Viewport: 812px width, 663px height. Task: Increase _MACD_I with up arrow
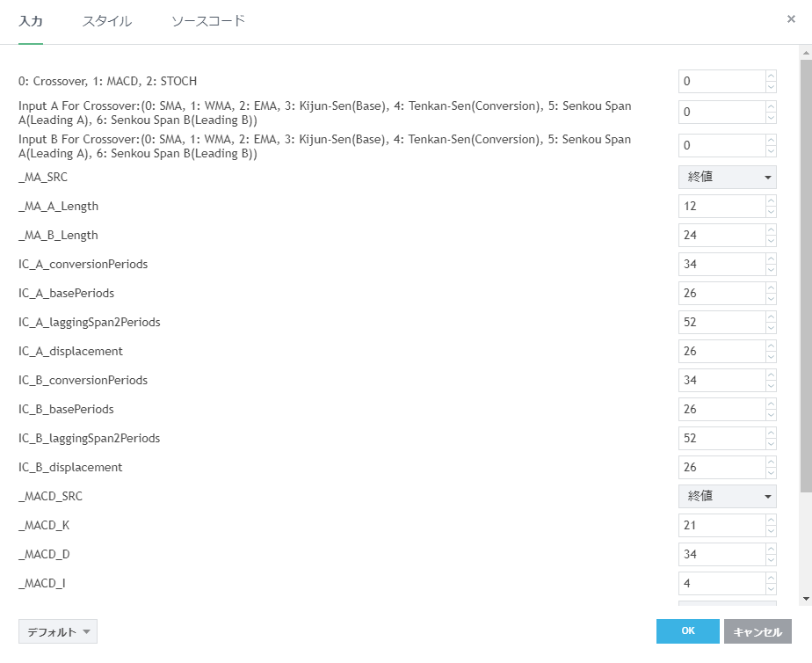click(771, 578)
